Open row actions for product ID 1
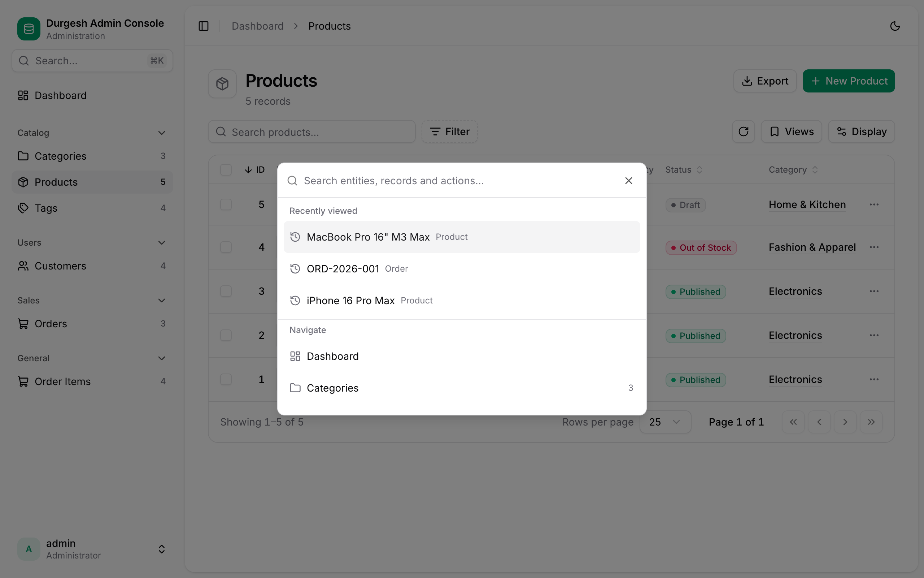The image size is (924, 578). click(x=874, y=379)
